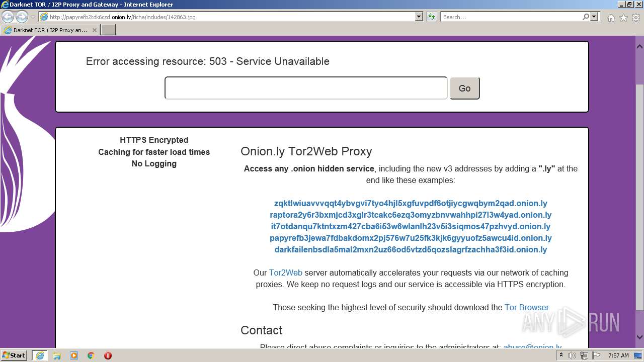Refresh the page with the green refresh icon

pos(431,17)
